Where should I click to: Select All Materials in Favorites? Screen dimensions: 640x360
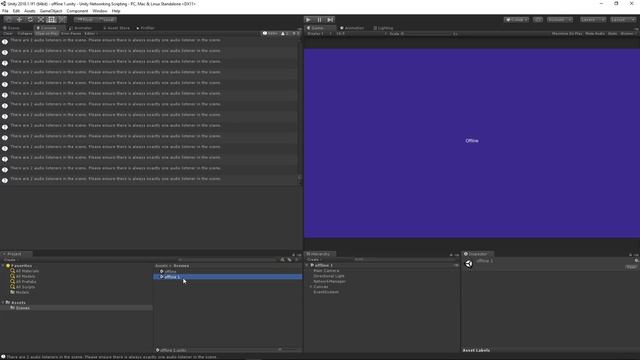27,271
